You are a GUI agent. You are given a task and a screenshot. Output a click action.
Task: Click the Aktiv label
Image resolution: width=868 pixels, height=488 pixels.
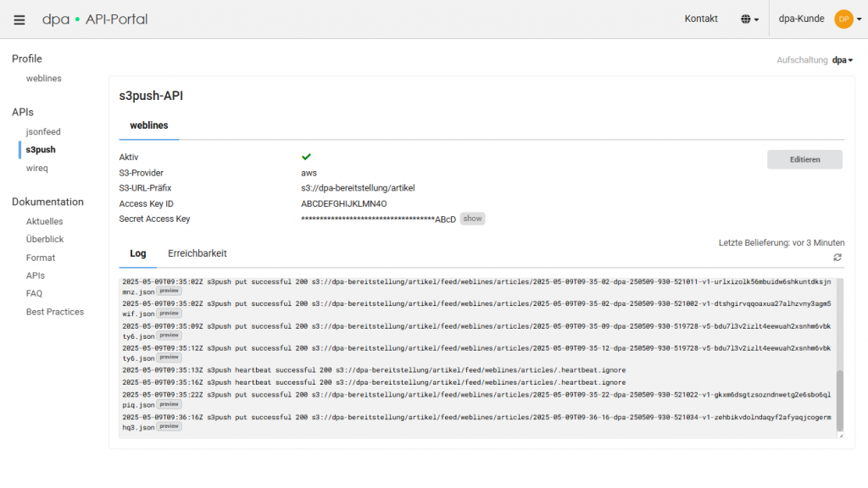129,157
